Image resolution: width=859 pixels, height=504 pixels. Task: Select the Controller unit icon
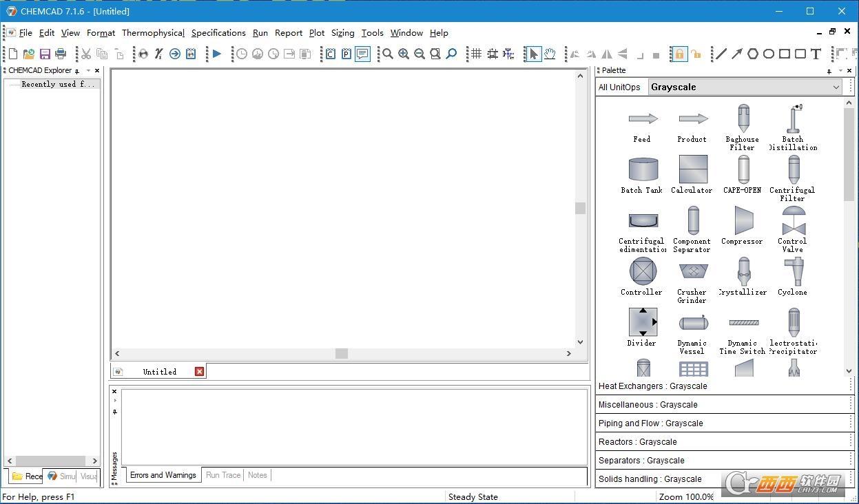pyautogui.click(x=643, y=271)
